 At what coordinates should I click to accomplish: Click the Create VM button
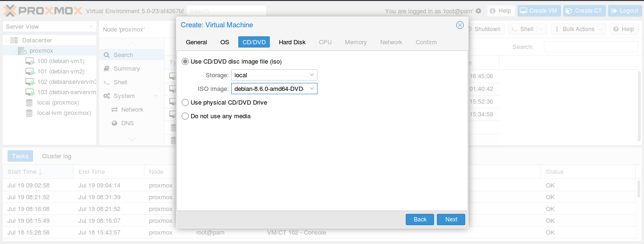tap(539, 11)
